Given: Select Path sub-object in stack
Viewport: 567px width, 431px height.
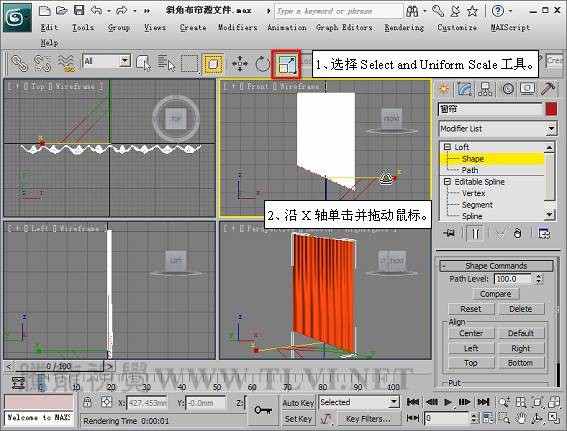Looking at the screenshot, I should tap(470, 170).
